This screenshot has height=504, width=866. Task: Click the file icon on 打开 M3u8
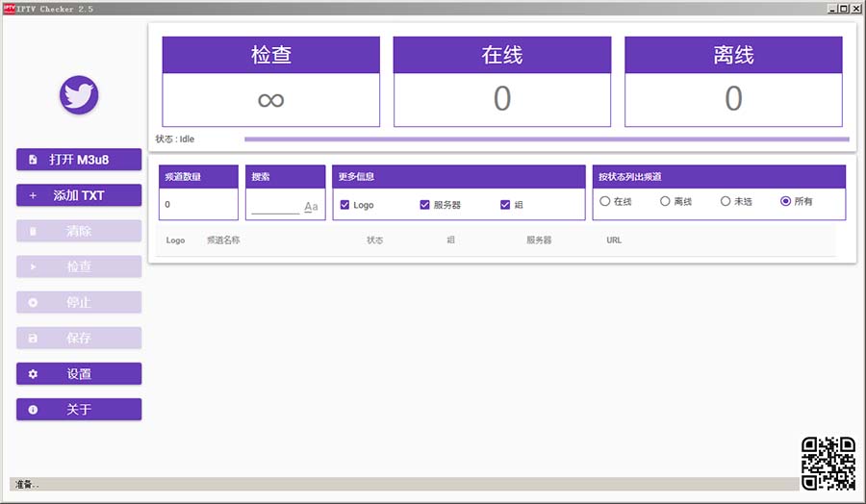tap(33, 160)
